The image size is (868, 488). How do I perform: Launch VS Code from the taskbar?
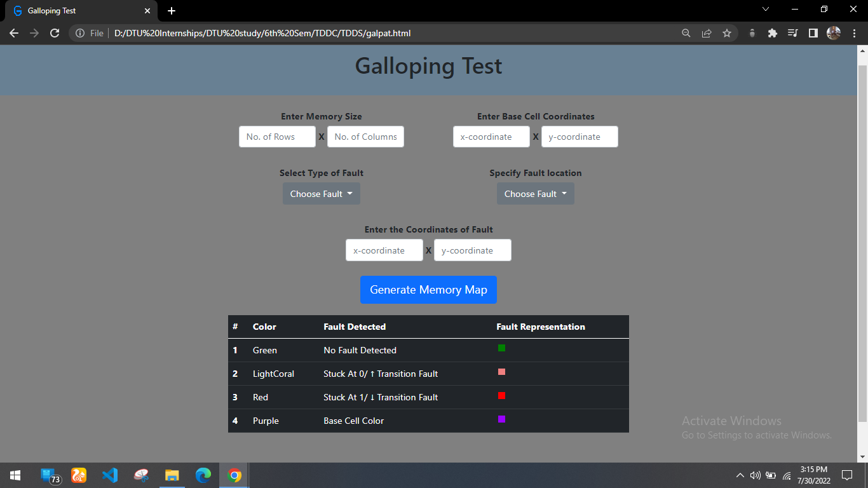click(110, 475)
